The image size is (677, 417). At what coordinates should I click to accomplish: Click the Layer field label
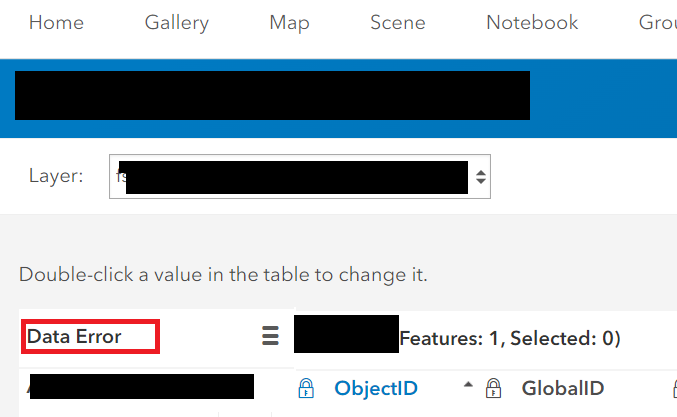56,177
